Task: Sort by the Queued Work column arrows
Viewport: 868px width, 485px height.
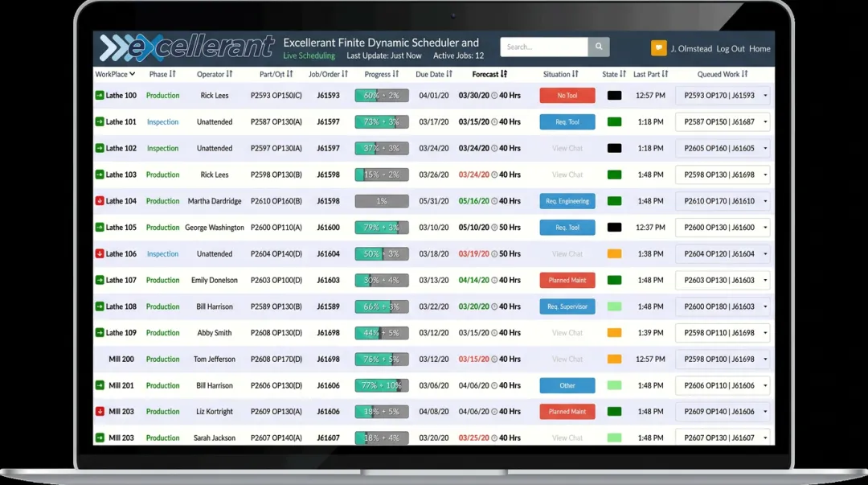Action: [744, 74]
